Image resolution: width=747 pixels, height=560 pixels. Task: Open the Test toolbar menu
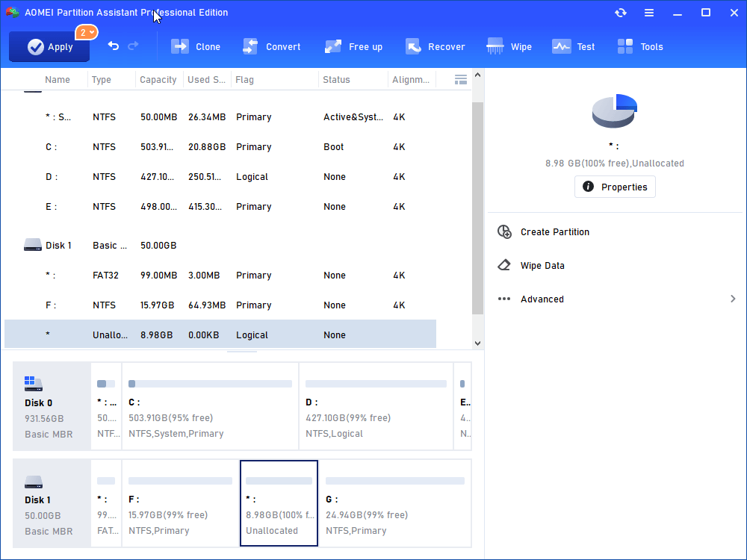click(x=573, y=46)
